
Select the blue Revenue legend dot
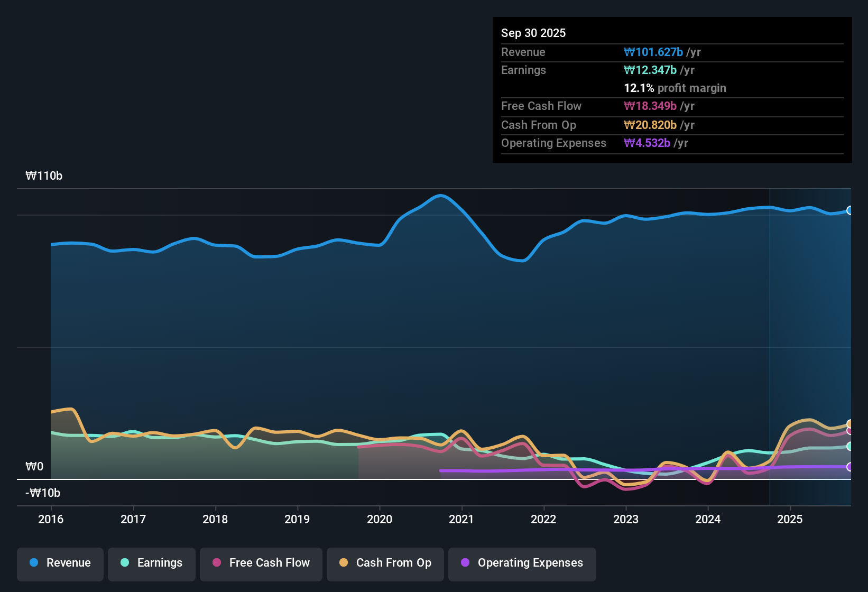[x=34, y=563]
